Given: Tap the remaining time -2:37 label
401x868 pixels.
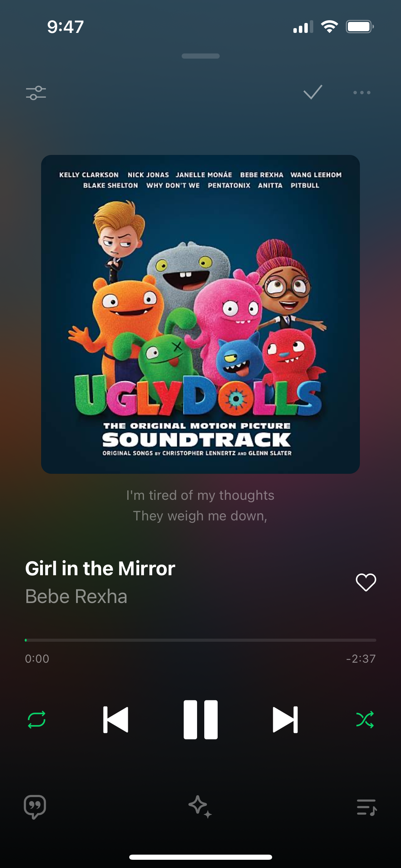Looking at the screenshot, I should (x=361, y=659).
